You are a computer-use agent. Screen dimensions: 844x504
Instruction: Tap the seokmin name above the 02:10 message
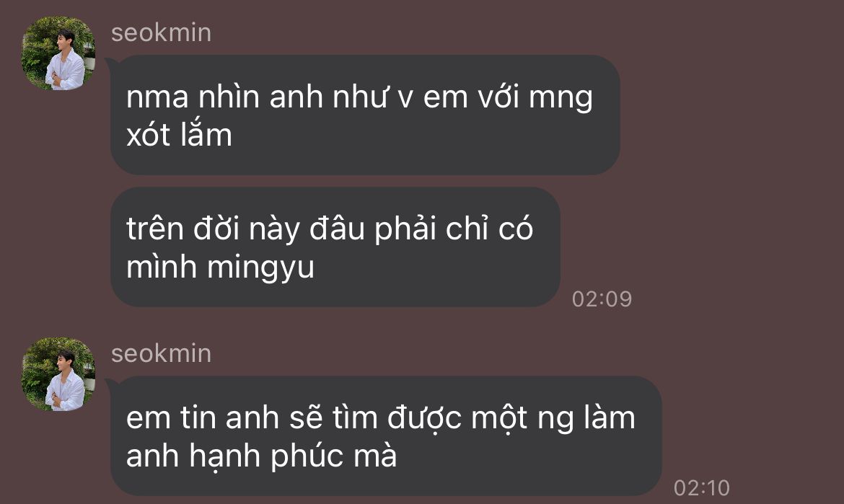click(x=161, y=354)
